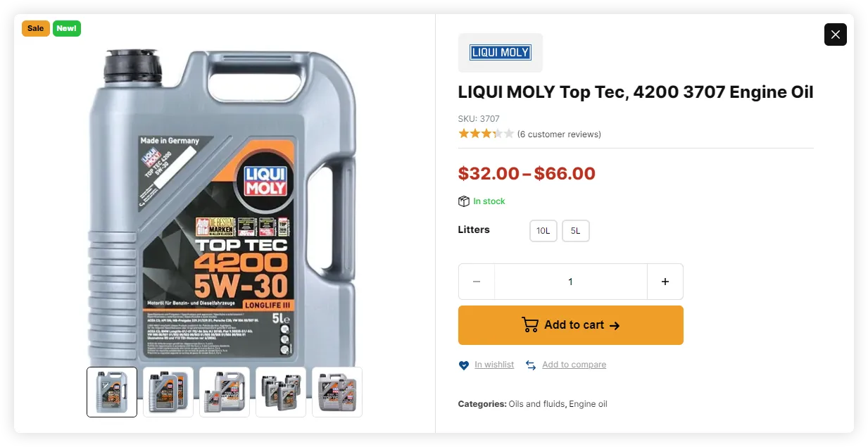Open the Engine oil category

(587, 403)
